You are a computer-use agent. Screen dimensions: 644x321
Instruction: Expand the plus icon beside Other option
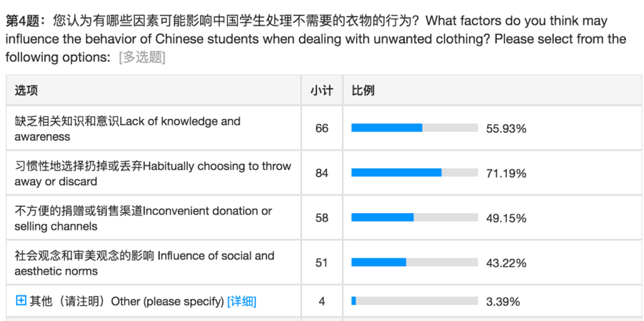point(21,301)
